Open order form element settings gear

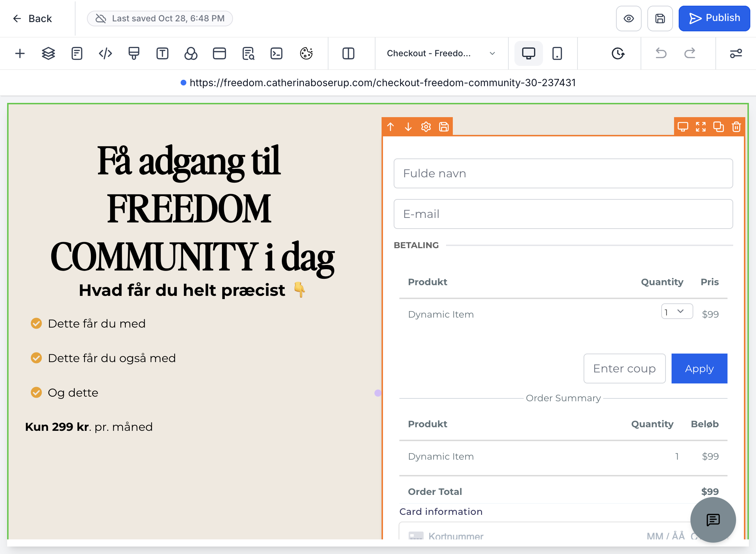pos(426,127)
